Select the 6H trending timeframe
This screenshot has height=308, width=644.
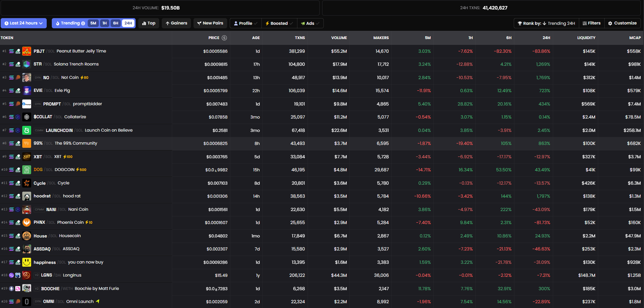116,23
